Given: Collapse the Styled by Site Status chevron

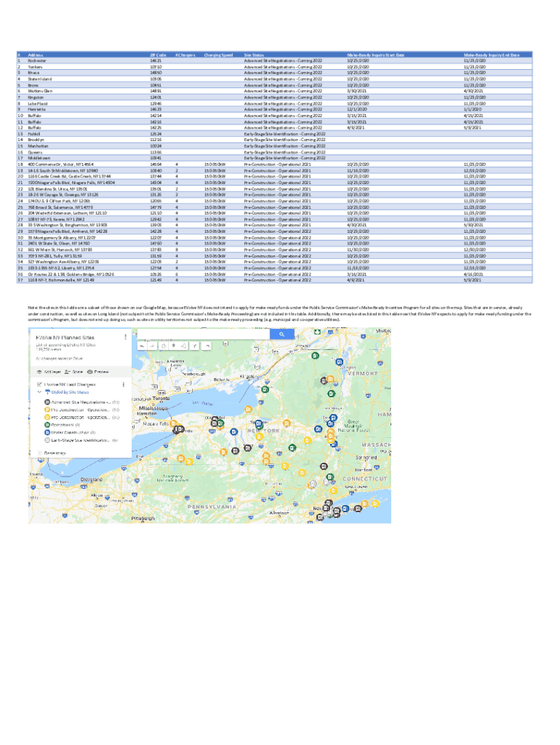Looking at the screenshot, I should point(39,392).
